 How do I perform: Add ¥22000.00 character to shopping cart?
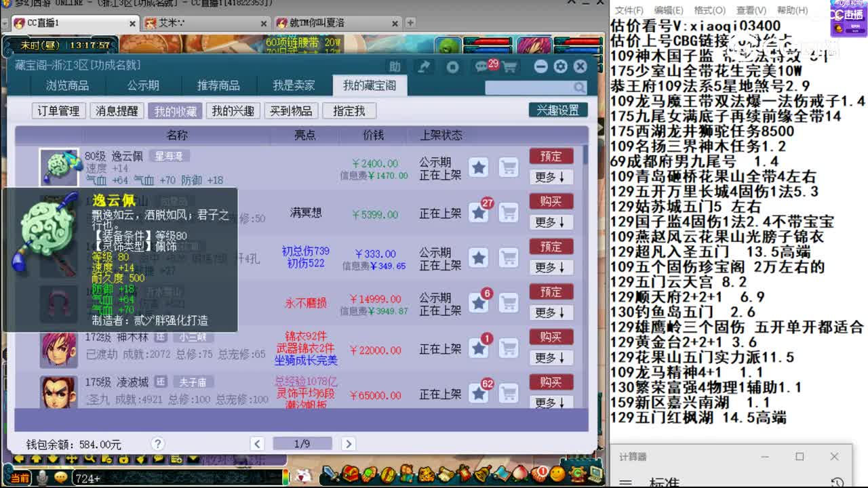pos(509,348)
